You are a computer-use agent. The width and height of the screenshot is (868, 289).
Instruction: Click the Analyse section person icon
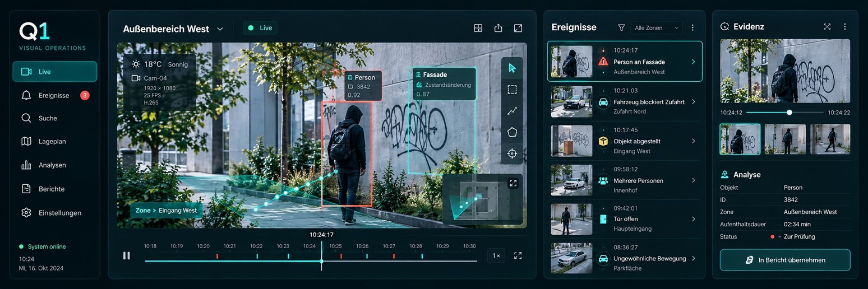(x=725, y=174)
